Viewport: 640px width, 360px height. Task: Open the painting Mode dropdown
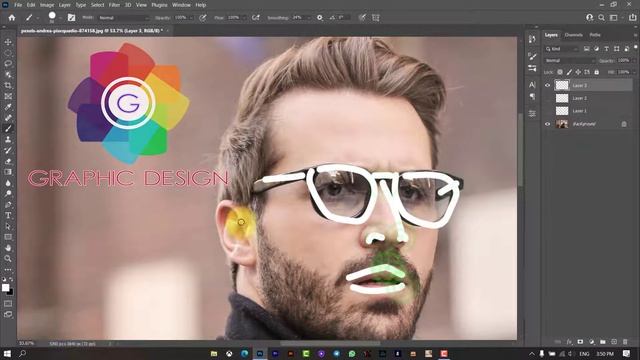124,18
